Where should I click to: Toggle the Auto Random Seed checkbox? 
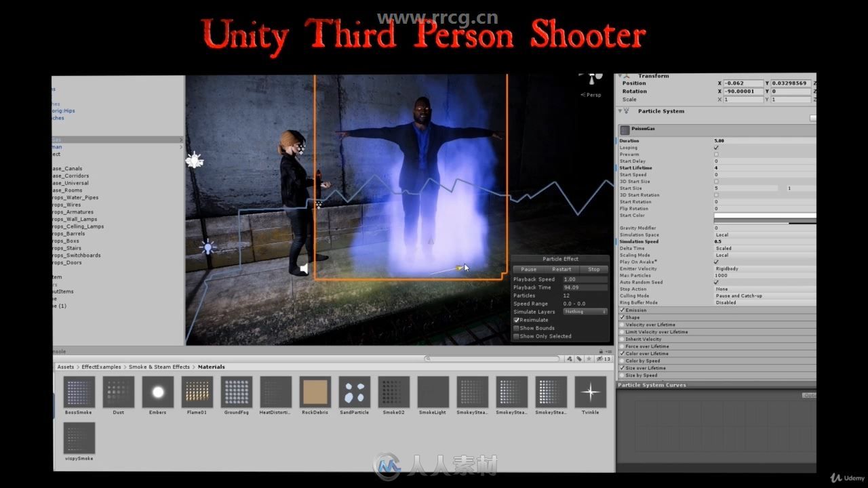pyautogui.click(x=716, y=282)
